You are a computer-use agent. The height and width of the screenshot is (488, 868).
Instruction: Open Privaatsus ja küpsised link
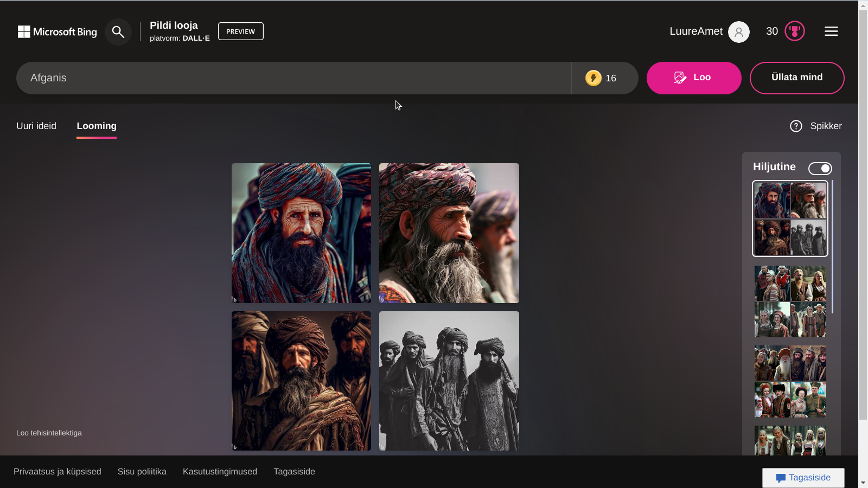(x=58, y=472)
